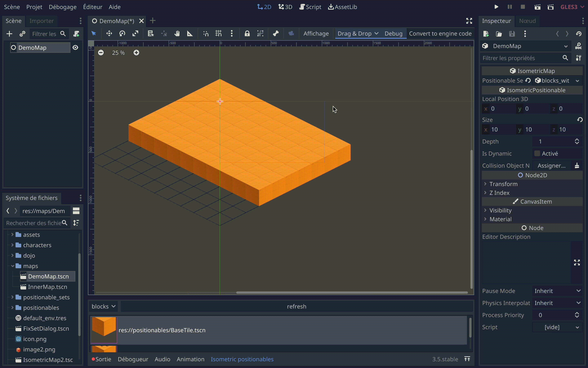The image size is (588, 368).
Task: Revert the Size property
Action: [x=580, y=120]
